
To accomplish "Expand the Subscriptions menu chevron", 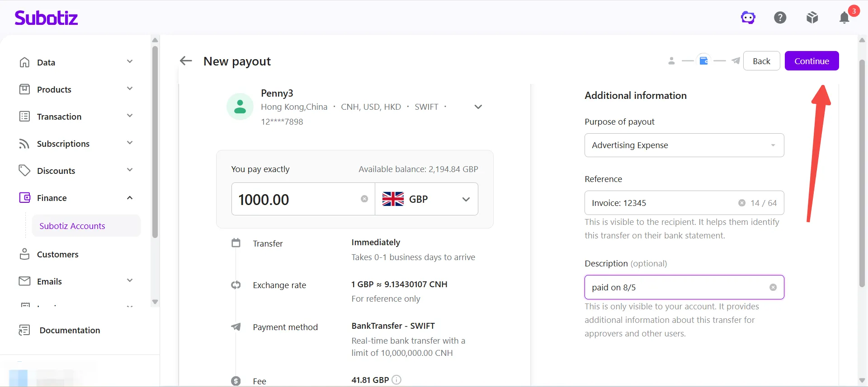I will 130,143.
